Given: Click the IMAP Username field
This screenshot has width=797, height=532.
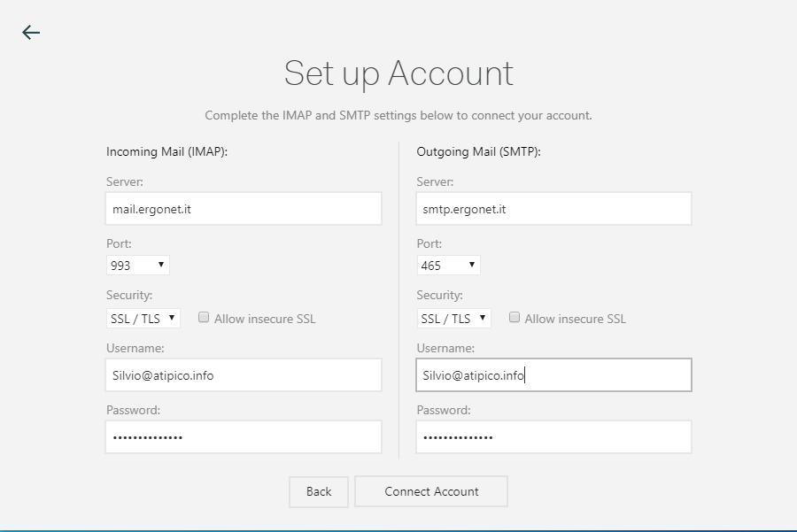Looking at the screenshot, I should coord(244,375).
